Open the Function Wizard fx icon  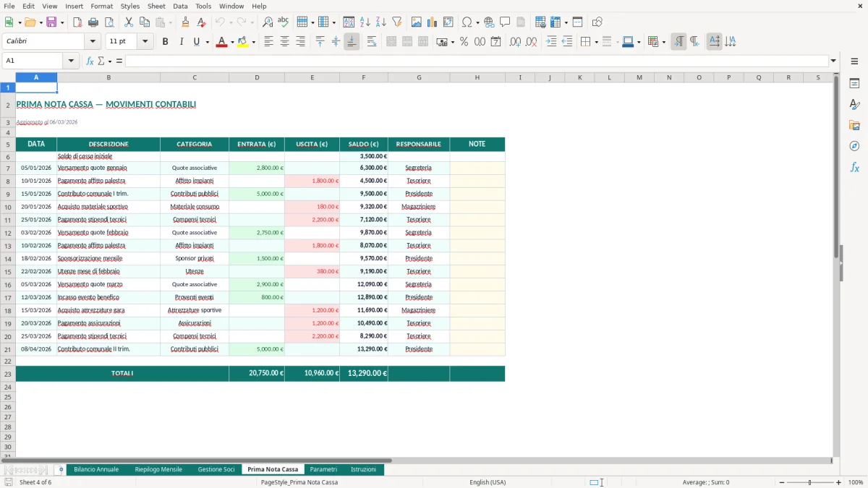90,61
